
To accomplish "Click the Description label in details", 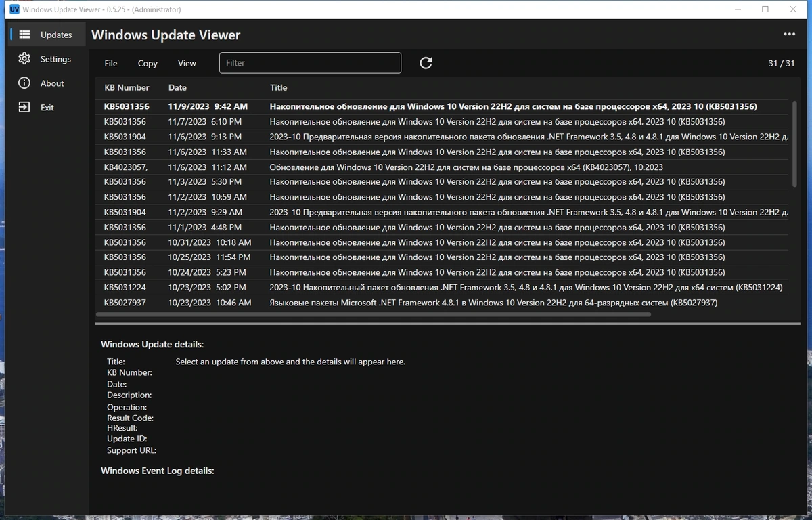I will pyautogui.click(x=129, y=395).
